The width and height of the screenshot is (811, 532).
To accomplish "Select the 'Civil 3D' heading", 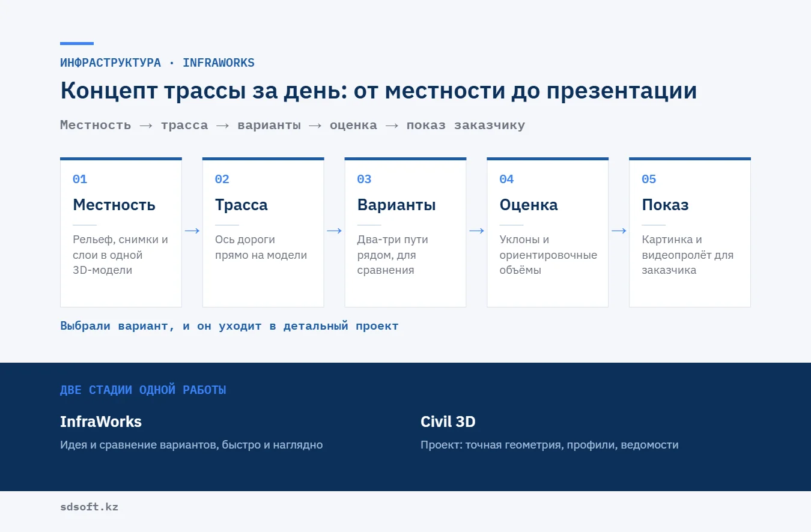I will tap(448, 422).
